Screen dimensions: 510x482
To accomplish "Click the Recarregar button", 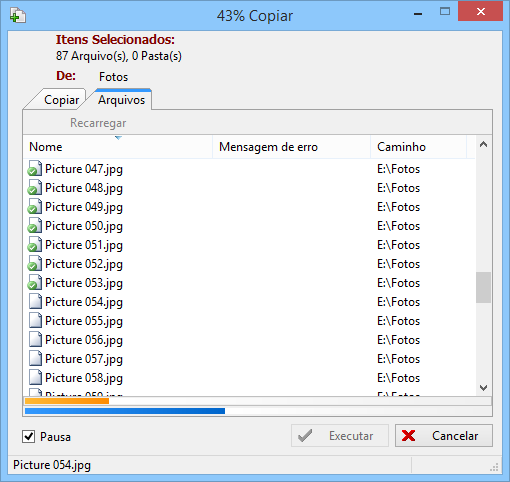I will pyautogui.click(x=98, y=123).
